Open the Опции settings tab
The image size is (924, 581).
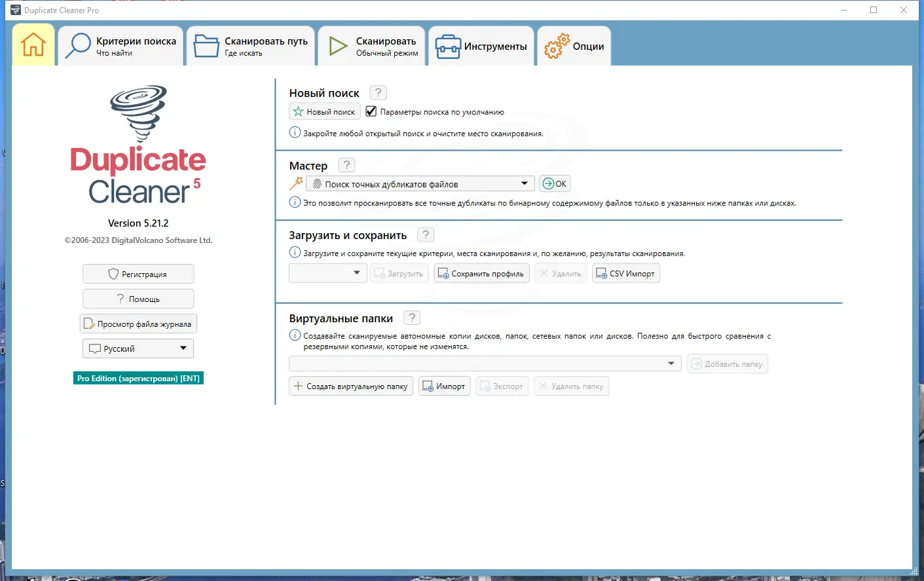click(574, 46)
